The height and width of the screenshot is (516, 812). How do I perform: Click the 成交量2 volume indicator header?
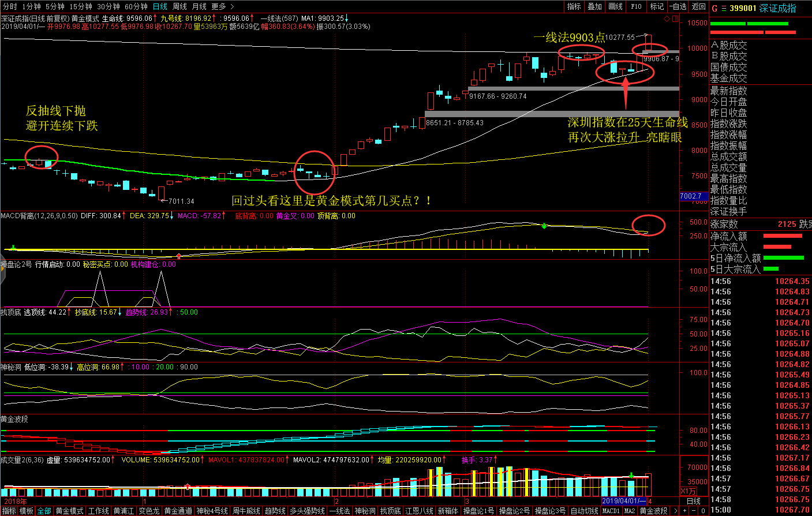pos(23,460)
